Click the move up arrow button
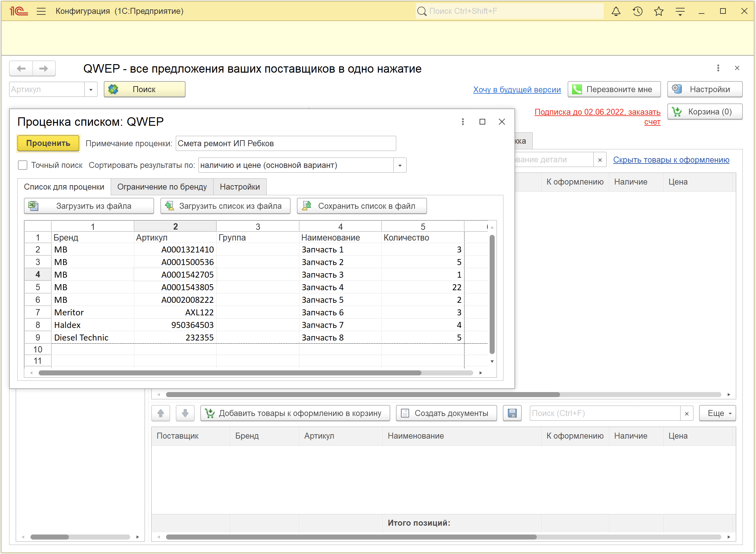The image size is (756, 554). pos(161,413)
